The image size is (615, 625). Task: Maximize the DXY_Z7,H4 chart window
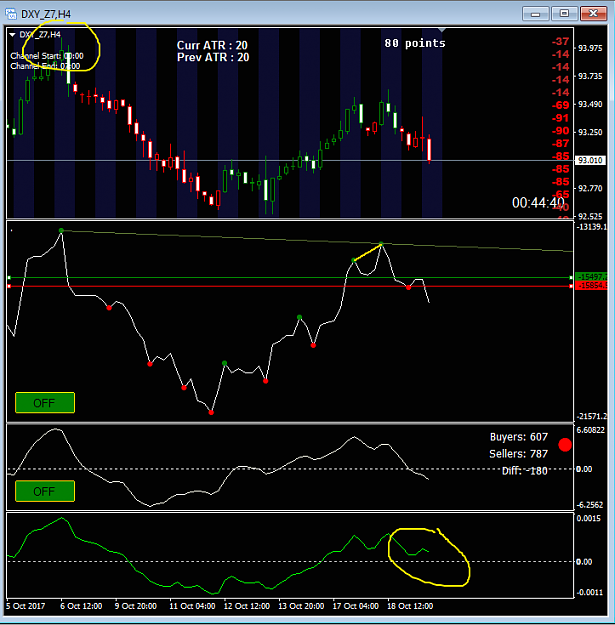pyautogui.click(x=564, y=14)
